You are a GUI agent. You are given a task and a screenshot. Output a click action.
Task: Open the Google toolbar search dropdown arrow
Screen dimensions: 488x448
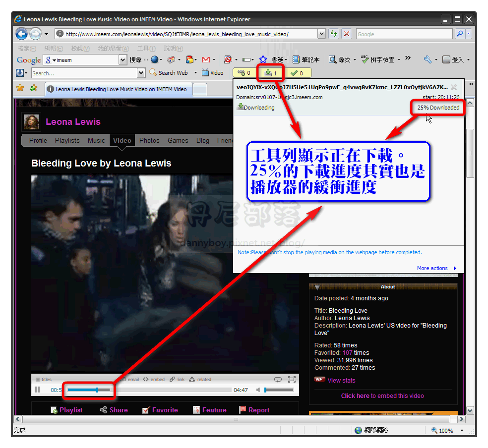point(123,59)
